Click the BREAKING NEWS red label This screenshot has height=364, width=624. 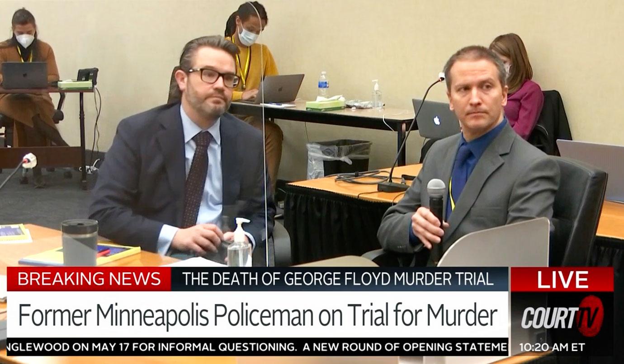(89, 279)
